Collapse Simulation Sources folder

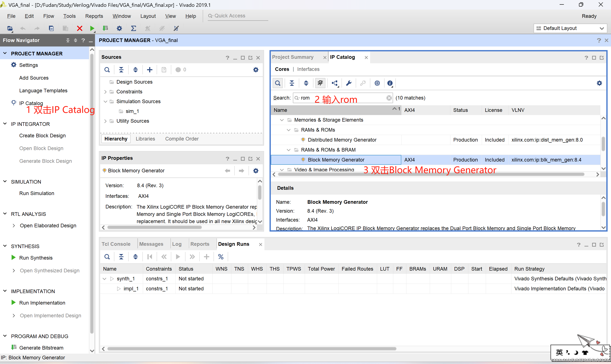pyautogui.click(x=105, y=101)
